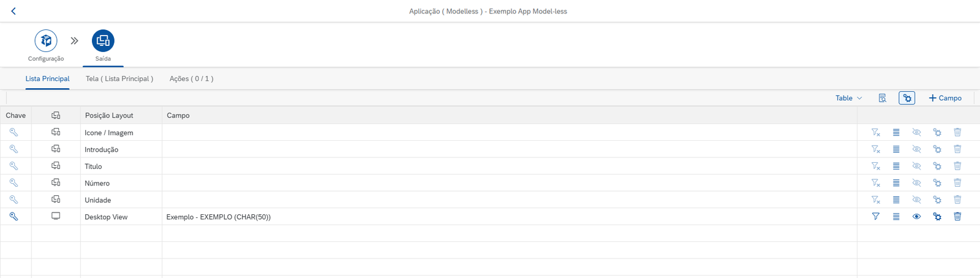Add a new field with Campo button
Screen dimensions: 980x278
click(x=945, y=98)
